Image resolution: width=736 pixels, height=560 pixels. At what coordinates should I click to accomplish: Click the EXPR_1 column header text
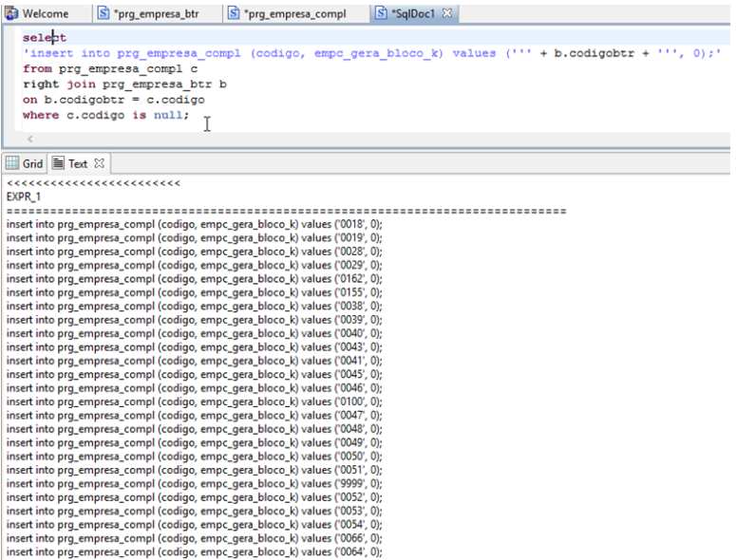(24, 196)
